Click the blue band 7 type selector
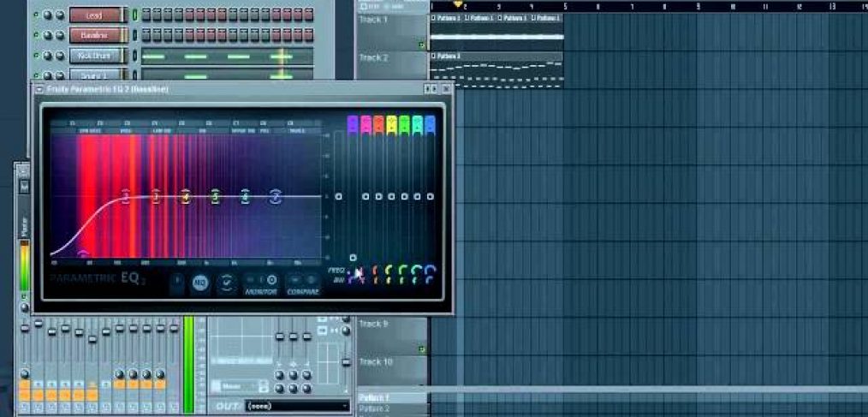Screen dimensions: 868x417 point(430,125)
